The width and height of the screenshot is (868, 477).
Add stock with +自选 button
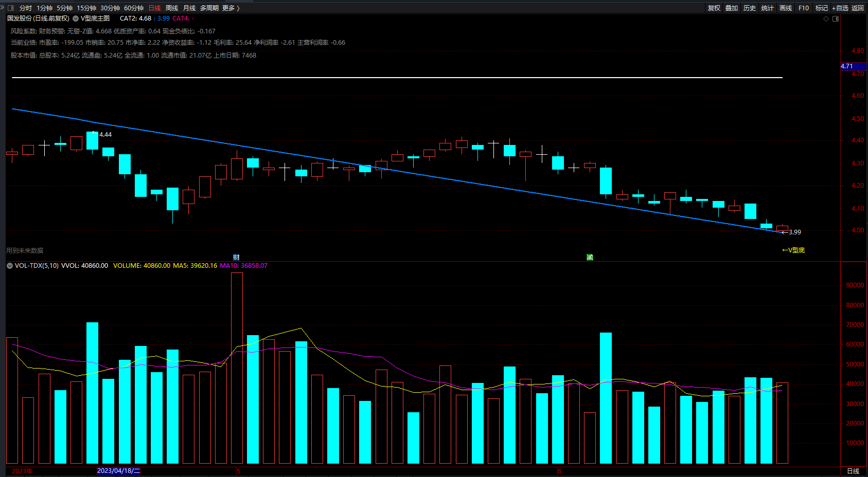click(x=840, y=8)
